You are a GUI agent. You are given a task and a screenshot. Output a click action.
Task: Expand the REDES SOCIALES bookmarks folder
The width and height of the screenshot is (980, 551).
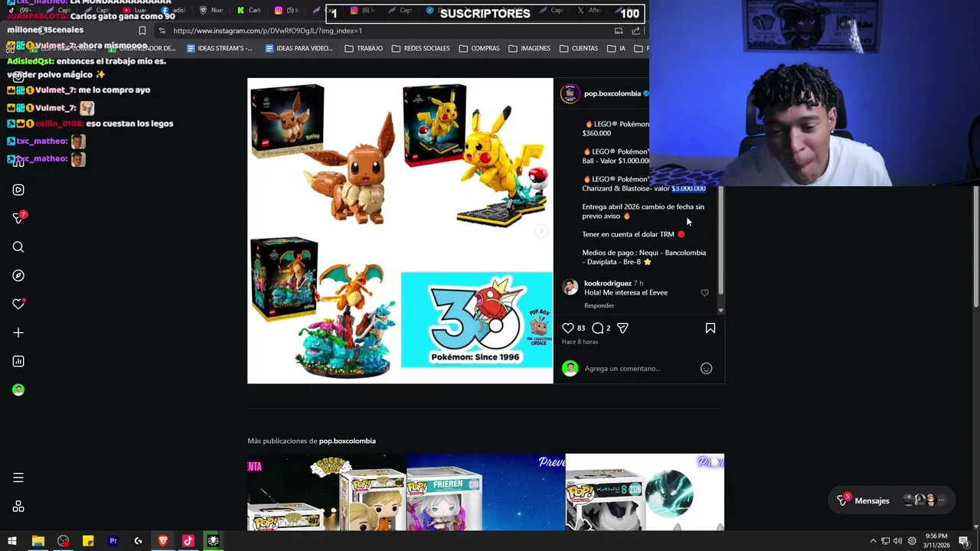pos(420,48)
